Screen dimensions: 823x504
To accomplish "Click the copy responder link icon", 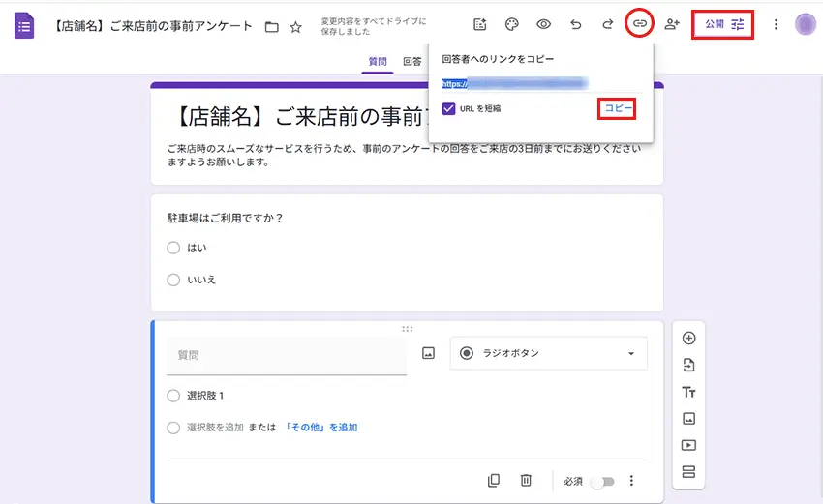I will coord(638,24).
